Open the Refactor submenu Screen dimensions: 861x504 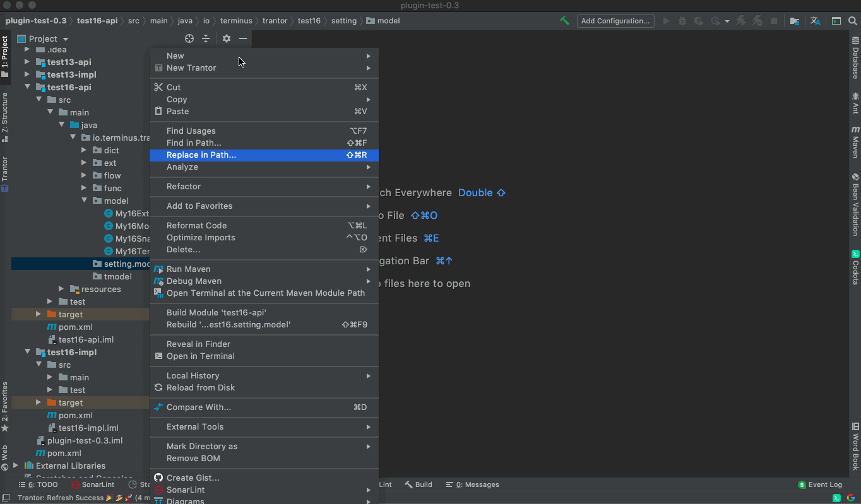click(264, 187)
